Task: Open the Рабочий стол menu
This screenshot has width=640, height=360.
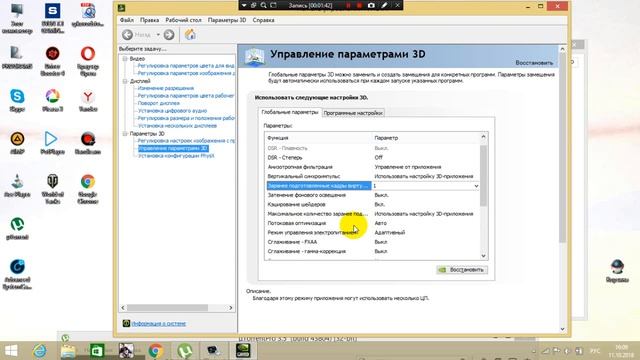Action: [183, 20]
